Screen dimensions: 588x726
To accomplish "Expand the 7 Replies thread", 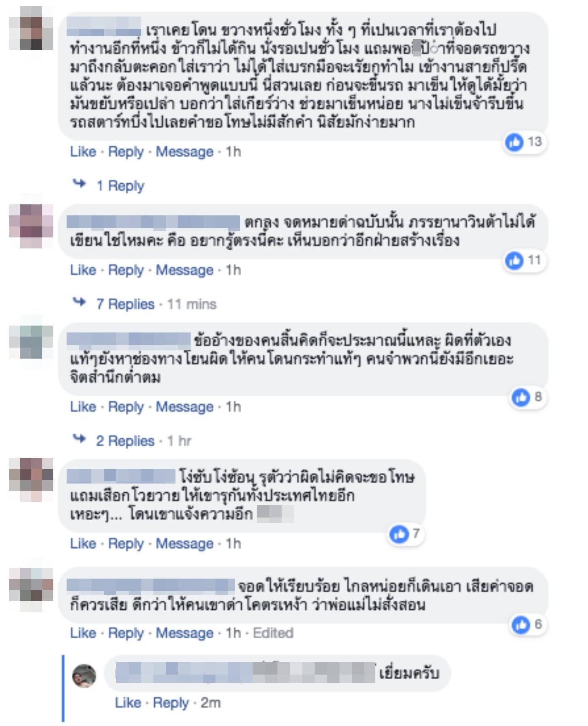I will tap(125, 304).
